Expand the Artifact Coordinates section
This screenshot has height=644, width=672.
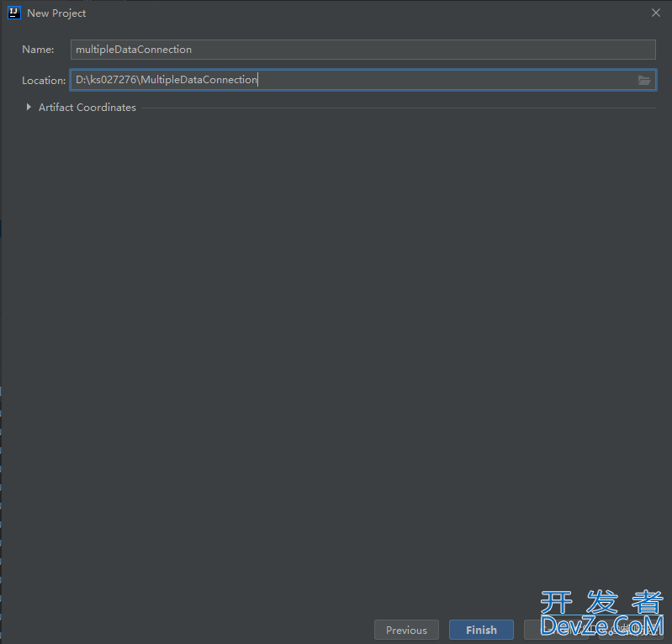[29, 107]
